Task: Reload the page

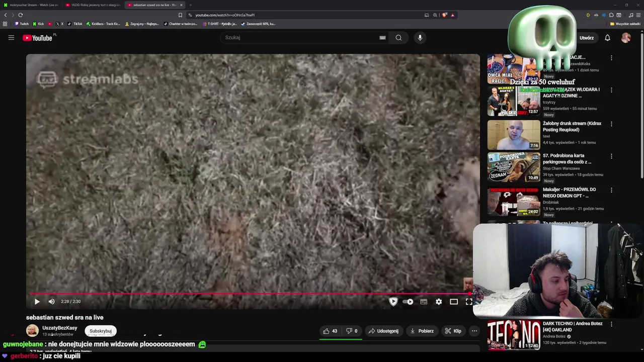Action: pyautogui.click(x=21, y=15)
